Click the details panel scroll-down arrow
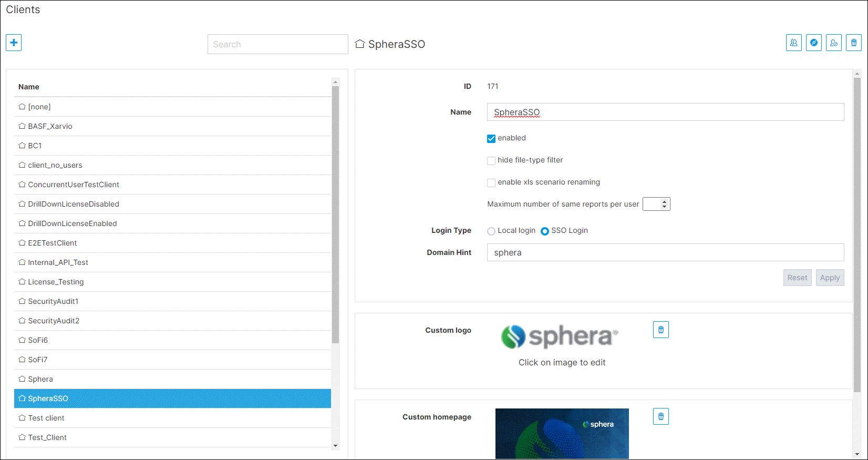This screenshot has height=460, width=868. pos(857,454)
